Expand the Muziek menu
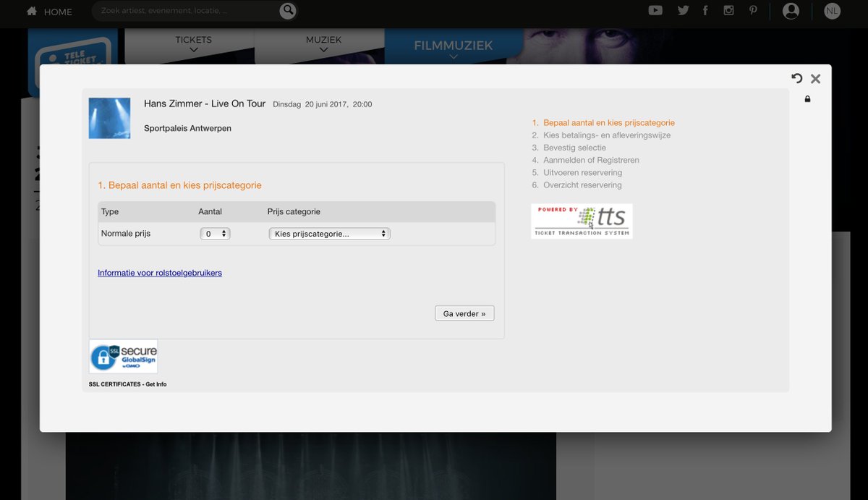This screenshot has height=500, width=868. point(323,43)
